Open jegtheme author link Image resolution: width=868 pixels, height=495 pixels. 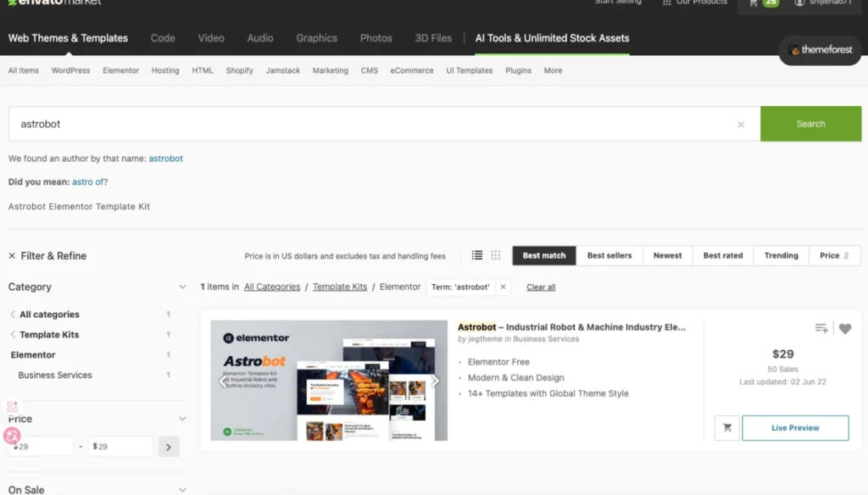pyautogui.click(x=485, y=339)
